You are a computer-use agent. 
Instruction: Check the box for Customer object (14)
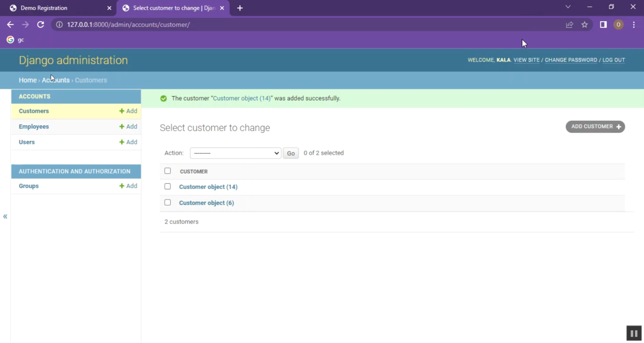point(167,187)
